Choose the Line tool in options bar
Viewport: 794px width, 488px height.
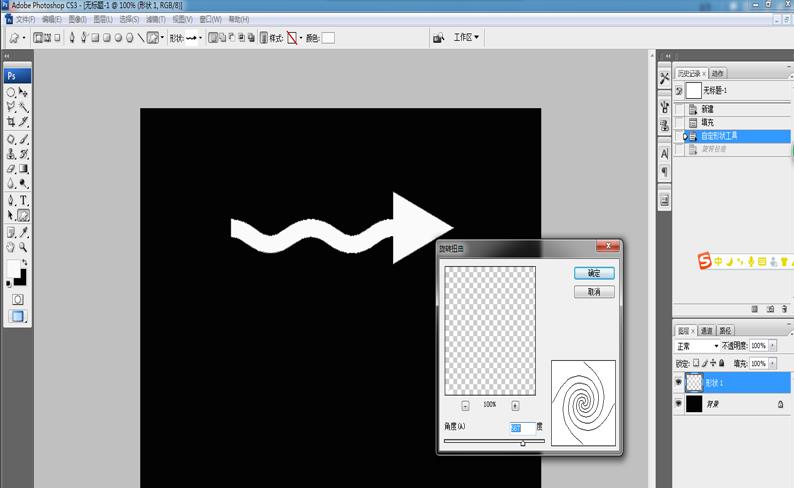(141, 38)
